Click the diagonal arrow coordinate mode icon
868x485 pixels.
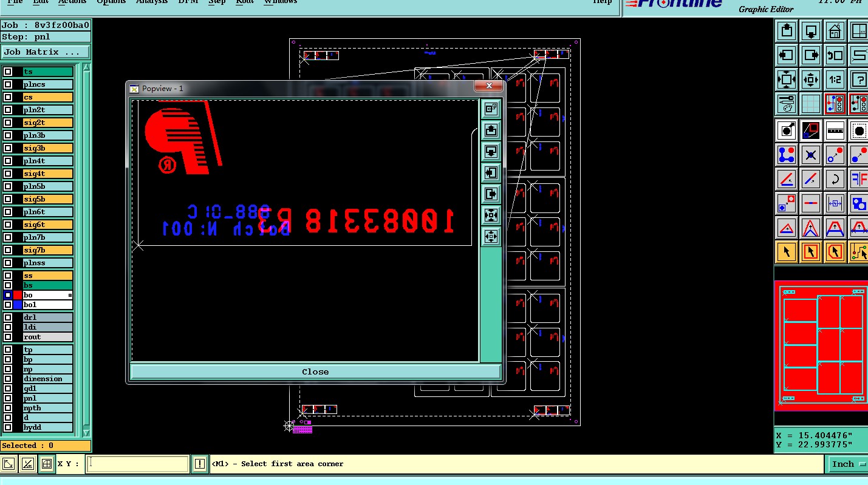(x=9, y=464)
